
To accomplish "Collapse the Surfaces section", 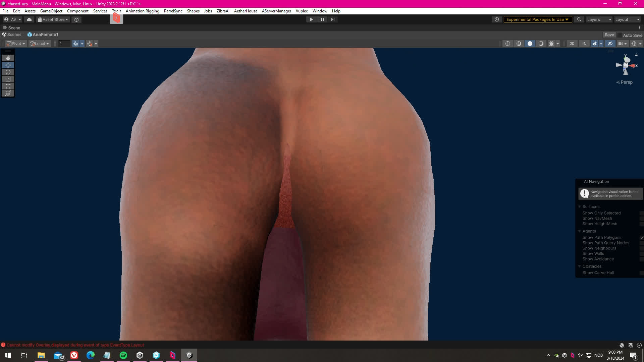I will coord(579,207).
